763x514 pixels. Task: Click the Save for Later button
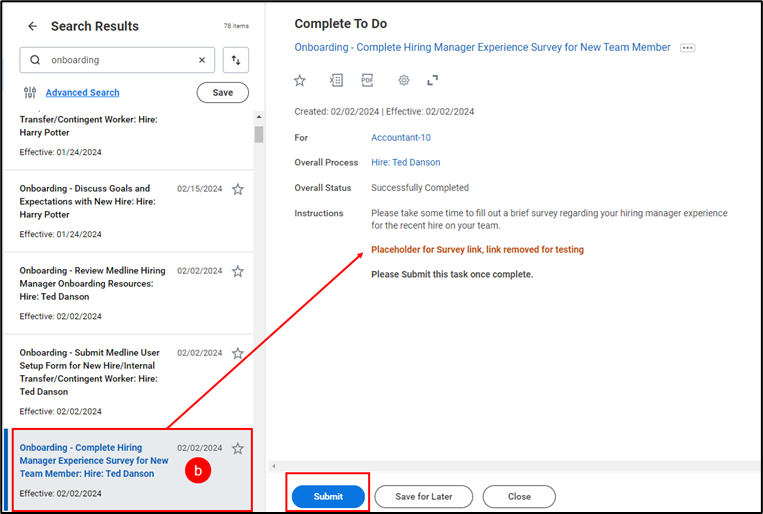point(424,496)
